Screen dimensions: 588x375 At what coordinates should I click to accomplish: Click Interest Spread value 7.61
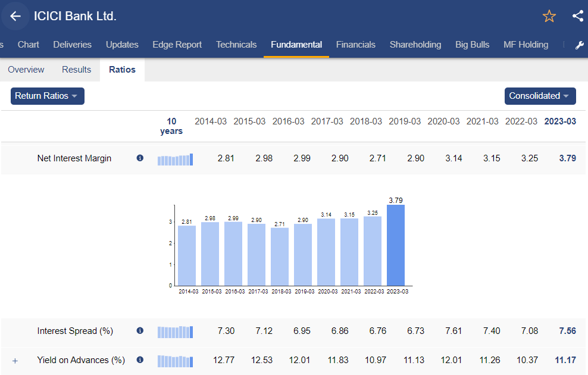pyautogui.click(x=453, y=331)
